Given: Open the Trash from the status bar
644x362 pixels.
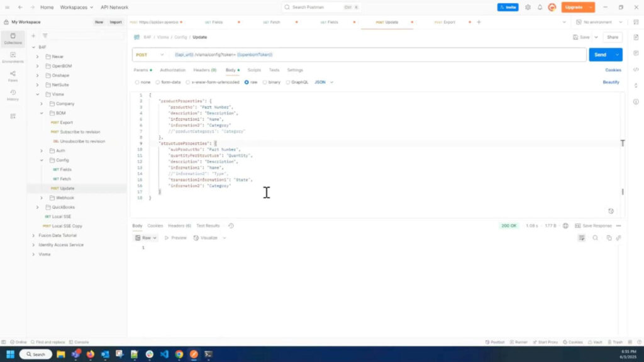Looking at the screenshot, I should tap(615, 342).
